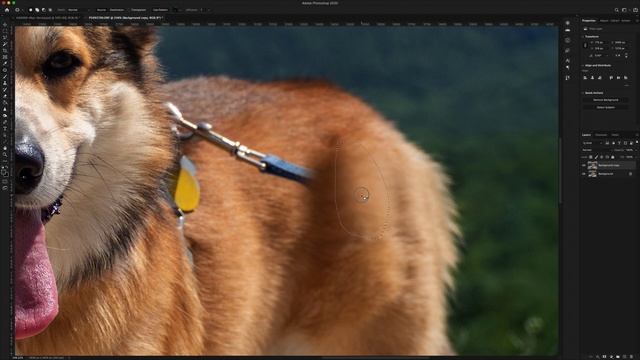This screenshot has width=640, height=360.
Task: Open the Patch mode Normal dropdown
Action: 78,10
